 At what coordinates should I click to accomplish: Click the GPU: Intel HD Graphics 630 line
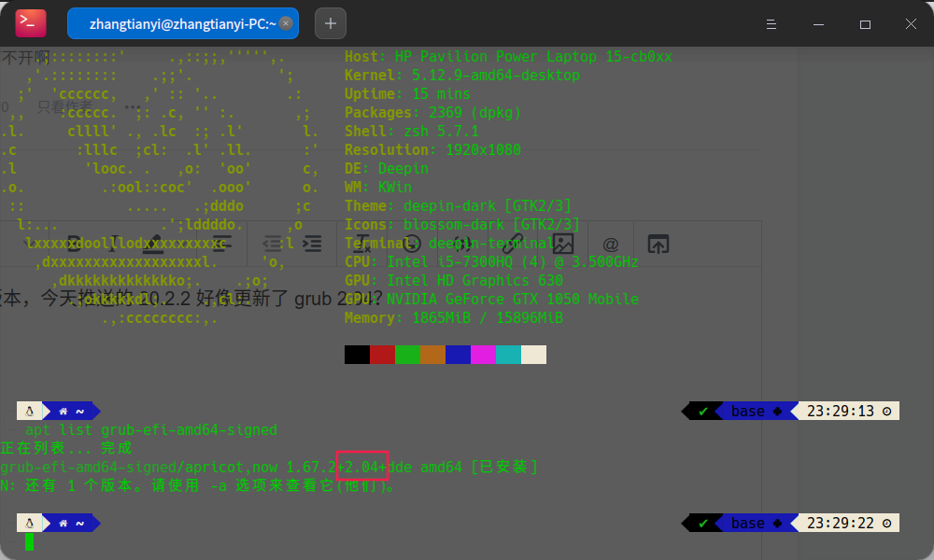tap(454, 280)
